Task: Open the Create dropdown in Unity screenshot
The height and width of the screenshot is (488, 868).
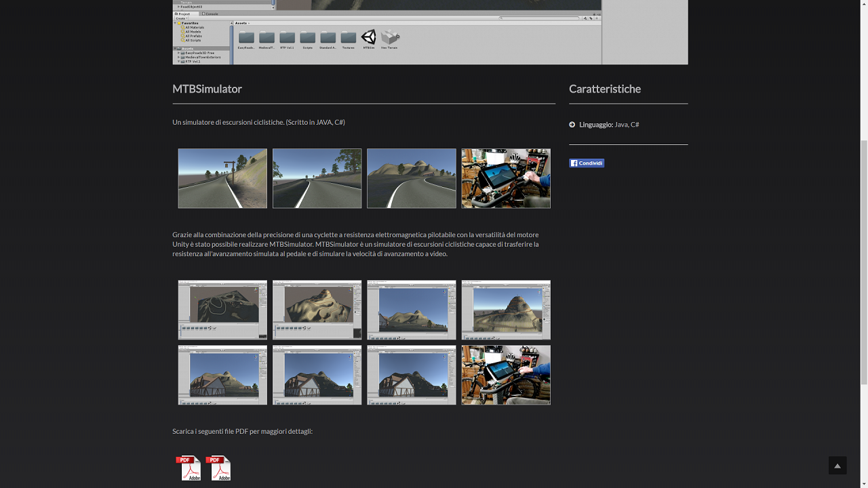Action: (181, 18)
